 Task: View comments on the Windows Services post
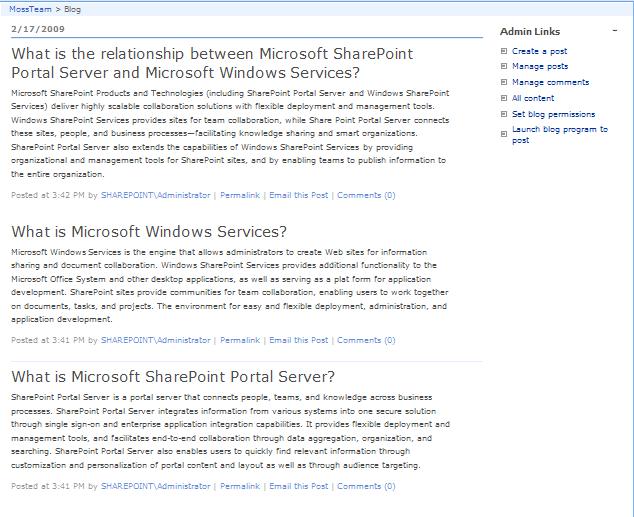[366, 340]
